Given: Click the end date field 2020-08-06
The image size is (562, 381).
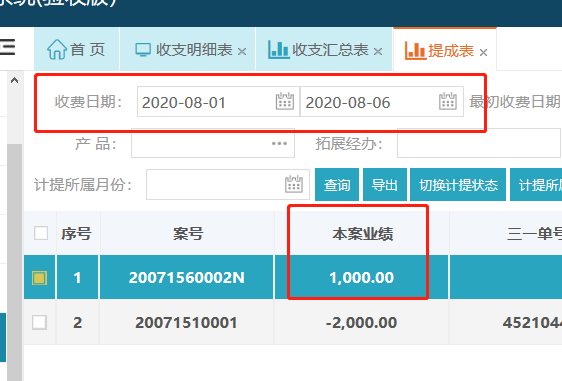Looking at the screenshot, I should [382, 102].
